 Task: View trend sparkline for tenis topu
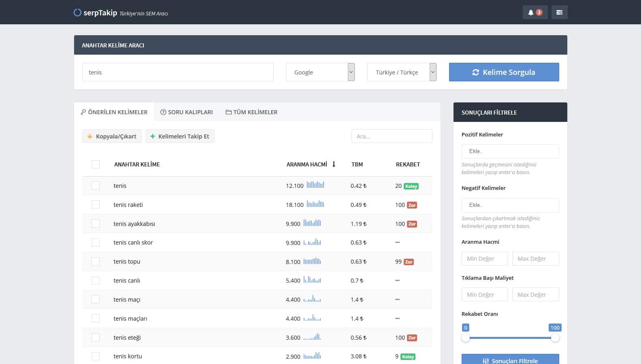point(312,261)
